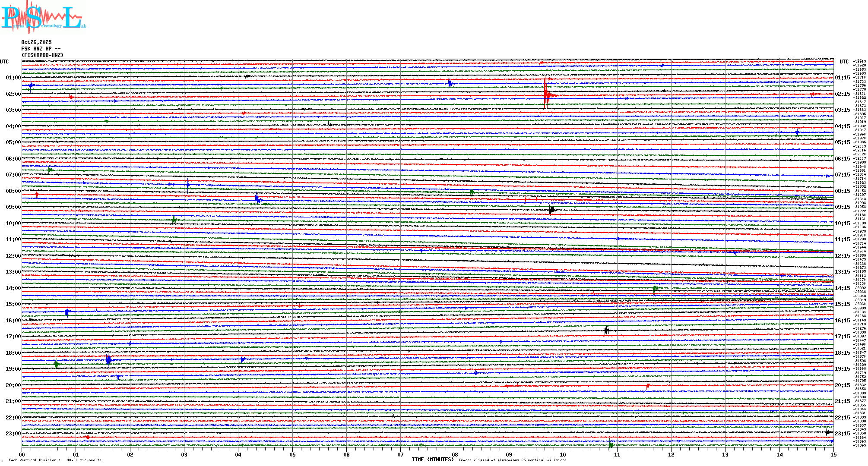Image resolution: width=868 pixels, height=466 pixels.
Task: Click the 'Each Vertical Division' scale note
Action: tap(55, 460)
